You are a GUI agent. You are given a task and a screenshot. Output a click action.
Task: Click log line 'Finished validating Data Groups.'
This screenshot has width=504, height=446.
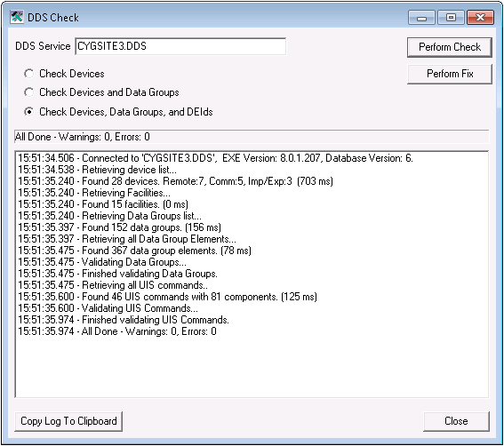click(117, 274)
